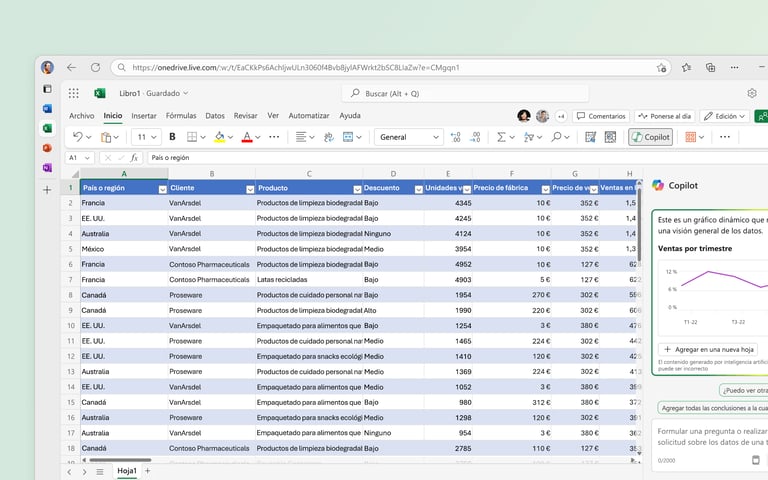The width and height of the screenshot is (768, 480).
Task: Apply the yellow fill color
Action: [220, 137]
